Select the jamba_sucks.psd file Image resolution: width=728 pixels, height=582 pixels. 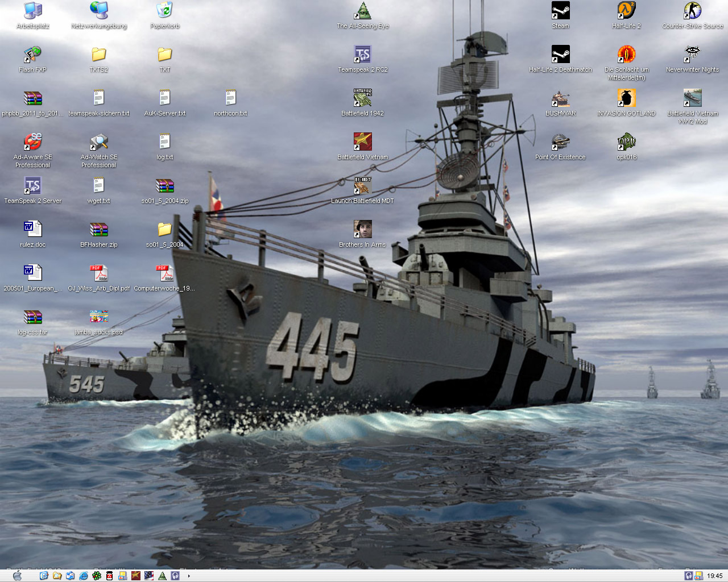(x=99, y=322)
